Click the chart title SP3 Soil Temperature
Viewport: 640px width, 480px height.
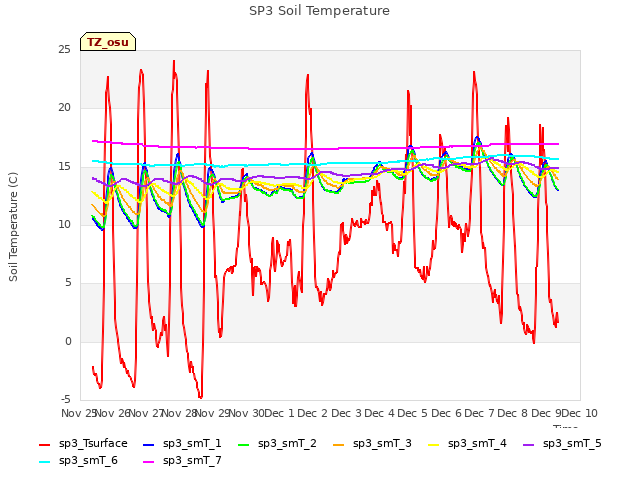click(319, 11)
